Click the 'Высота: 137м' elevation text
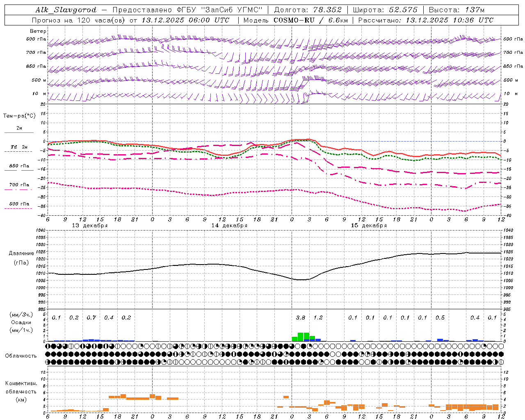525x420 pixels. 457,10
